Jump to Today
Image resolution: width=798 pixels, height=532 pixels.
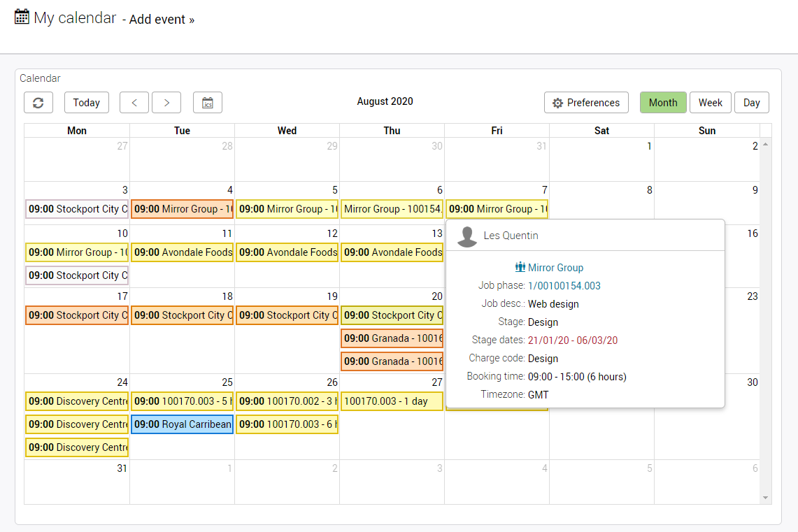coord(87,103)
